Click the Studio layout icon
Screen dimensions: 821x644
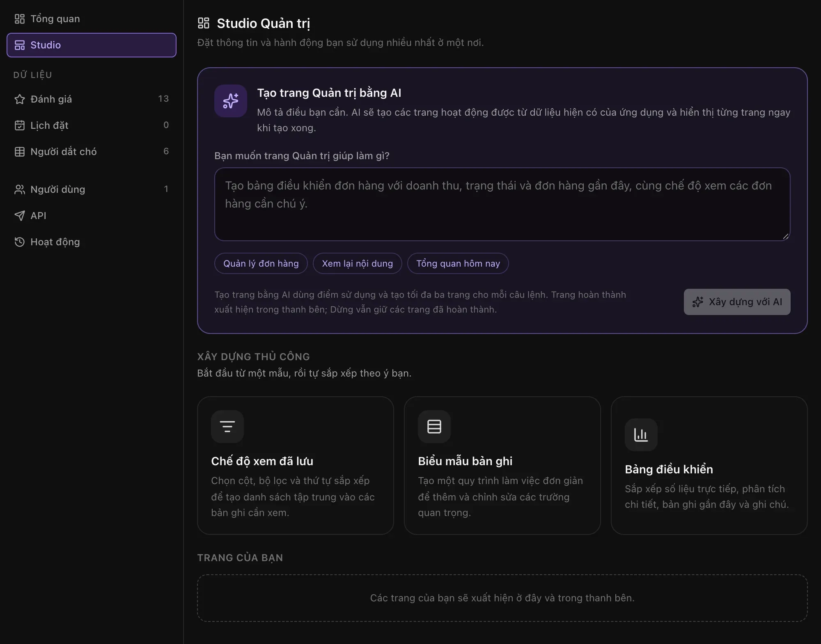tap(20, 45)
